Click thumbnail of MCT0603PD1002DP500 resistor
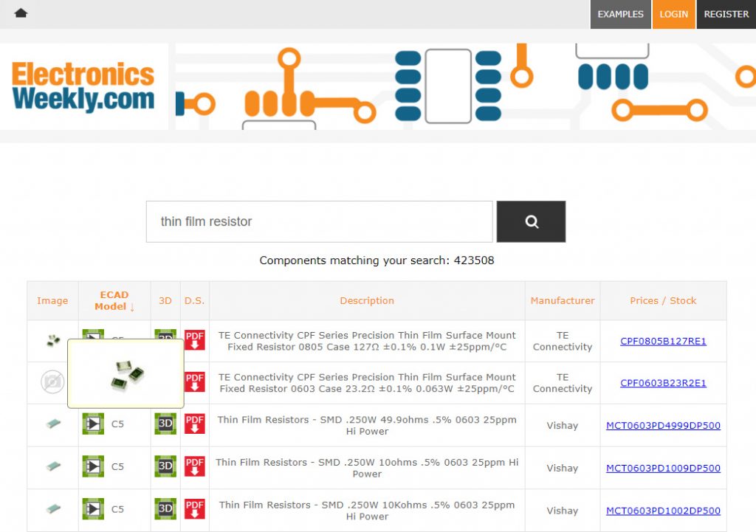756x532 pixels. coord(53,508)
